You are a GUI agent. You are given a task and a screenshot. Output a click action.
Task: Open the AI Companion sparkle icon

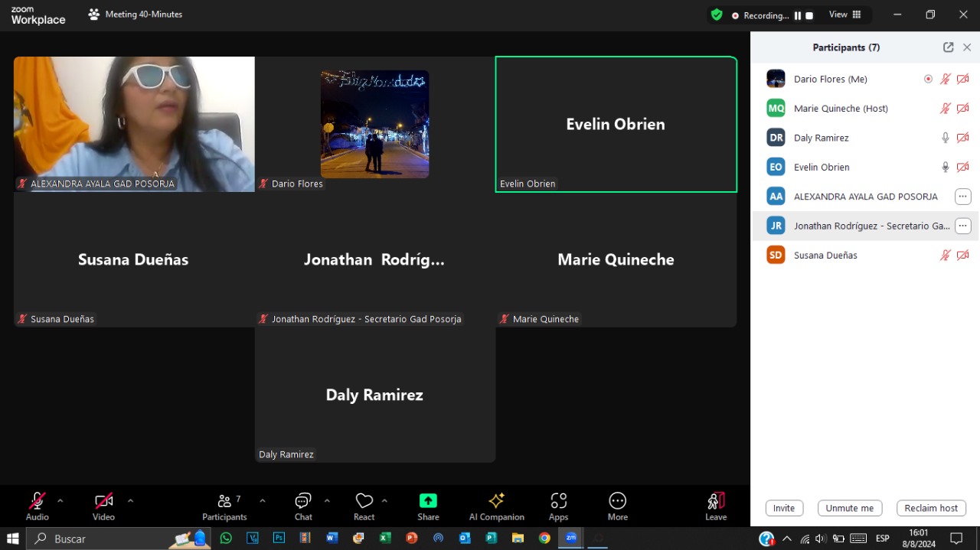[x=496, y=501]
